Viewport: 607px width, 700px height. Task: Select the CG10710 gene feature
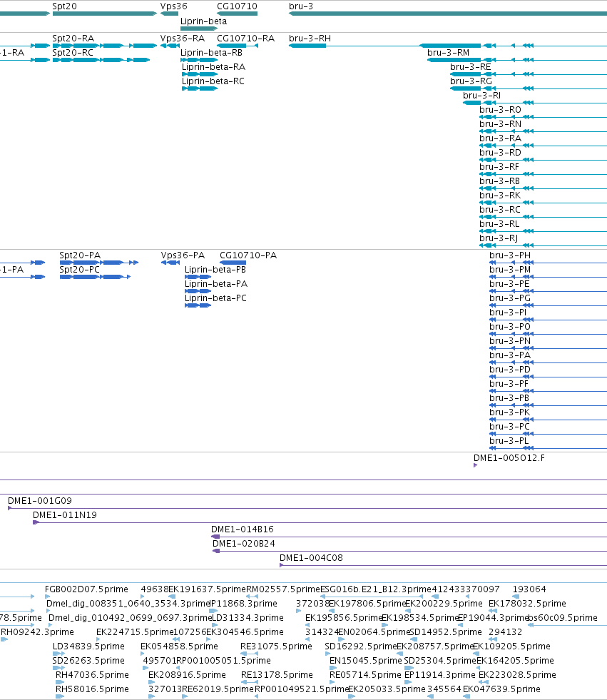(237, 14)
